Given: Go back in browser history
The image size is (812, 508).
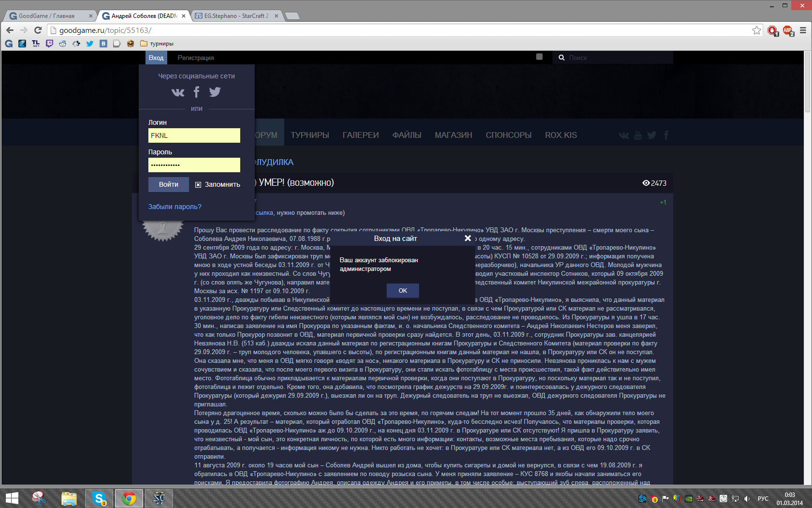Looking at the screenshot, I should 10,30.
